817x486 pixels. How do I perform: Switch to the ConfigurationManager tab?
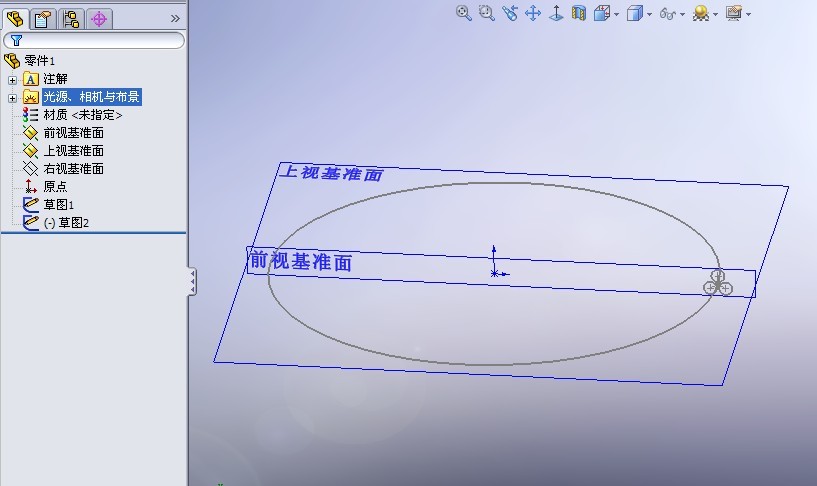click(x=71, y=19)
